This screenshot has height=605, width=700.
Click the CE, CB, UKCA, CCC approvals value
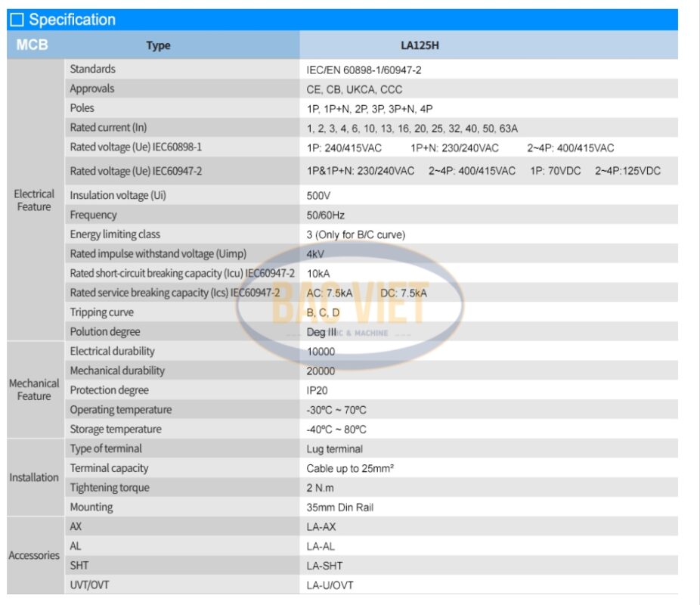(355, 89)
